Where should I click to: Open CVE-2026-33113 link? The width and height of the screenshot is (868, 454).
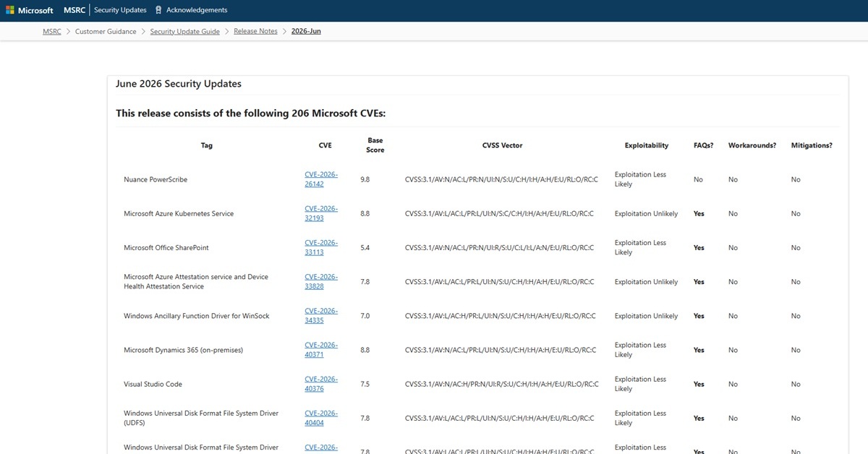pos(321,247)
